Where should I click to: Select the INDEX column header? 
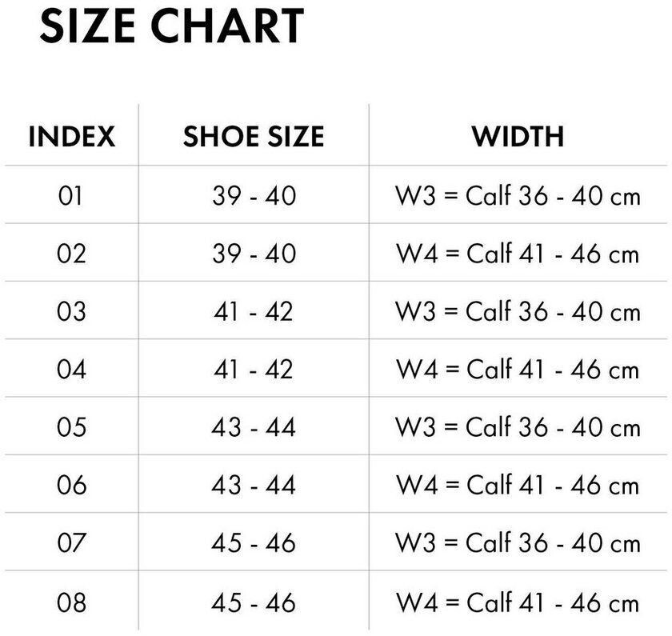[71, 136]
